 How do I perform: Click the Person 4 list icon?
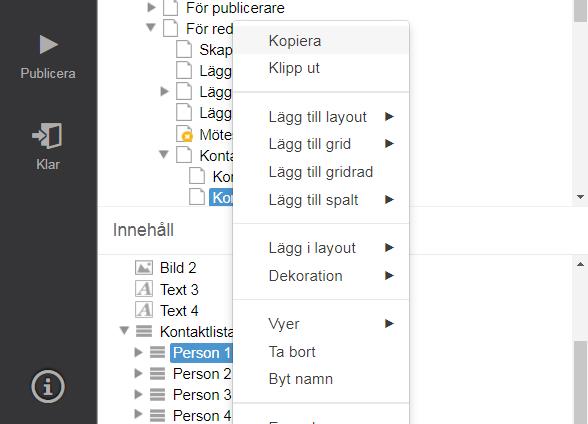click(x=157, y=415)
